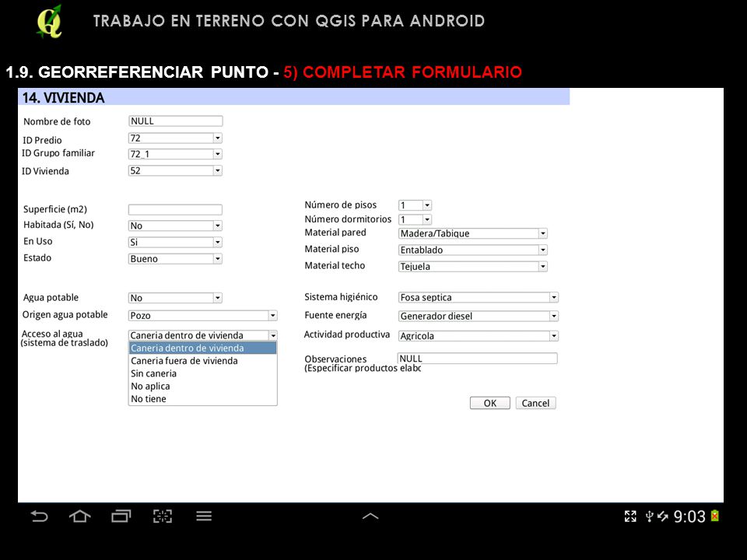
Task: Select 'Caneria fuera de vivienda' option
Action: (203, 361)
